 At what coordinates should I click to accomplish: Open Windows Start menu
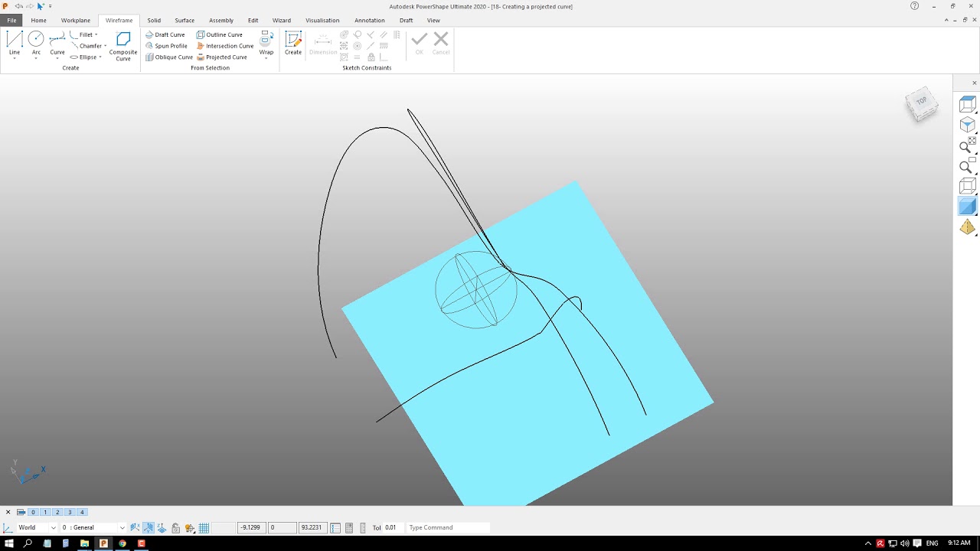9,543
